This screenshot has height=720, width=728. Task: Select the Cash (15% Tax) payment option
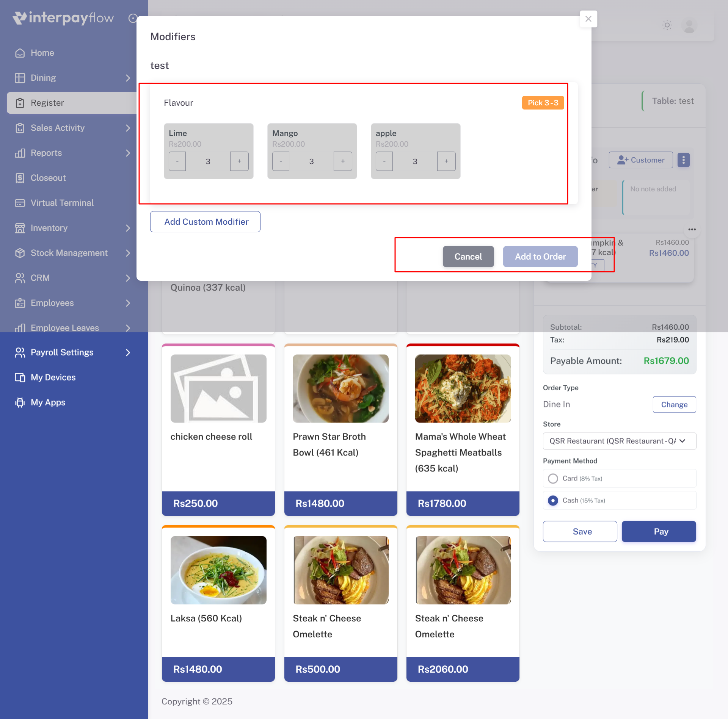[x=620, y=501]
